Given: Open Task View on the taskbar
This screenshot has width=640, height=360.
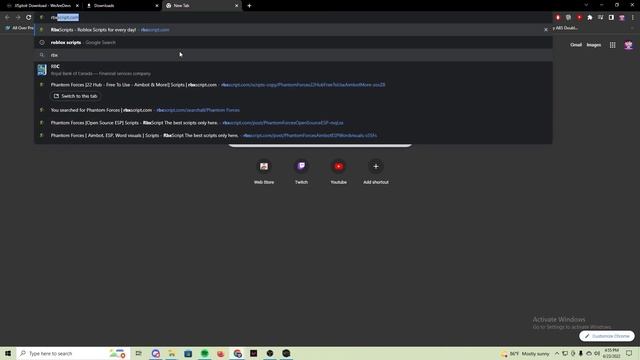Looking at the screenshot, I should coord(139,353).
